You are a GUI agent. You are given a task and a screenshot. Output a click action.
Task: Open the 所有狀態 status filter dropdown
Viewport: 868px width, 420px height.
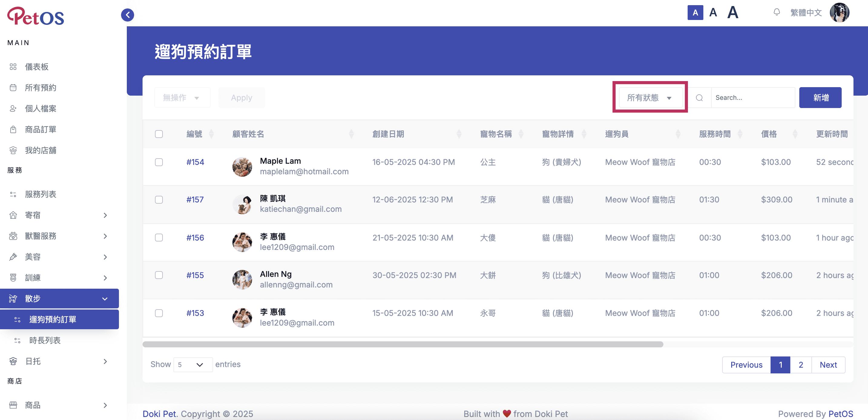(x=651, y=98)
